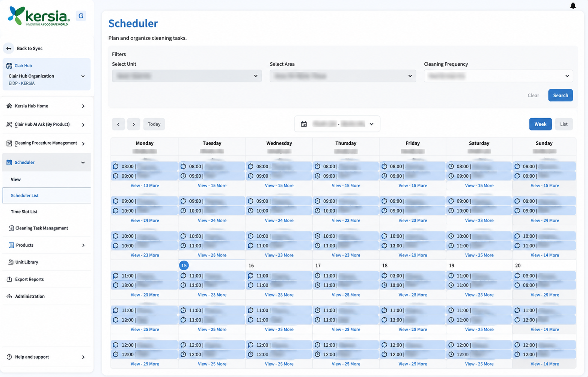Expand Cleaning Procedure Management chevron
588x377 pixels.
[83, 143]
